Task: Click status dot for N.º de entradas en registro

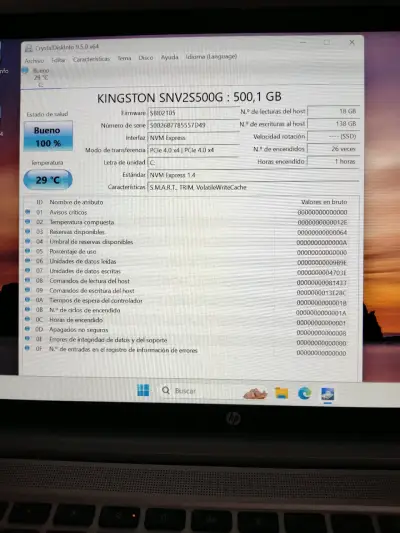Action: (x=28, y=348)
